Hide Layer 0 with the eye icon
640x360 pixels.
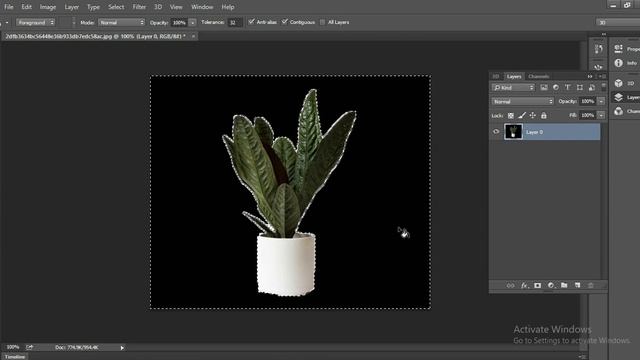tap(496, 132)
